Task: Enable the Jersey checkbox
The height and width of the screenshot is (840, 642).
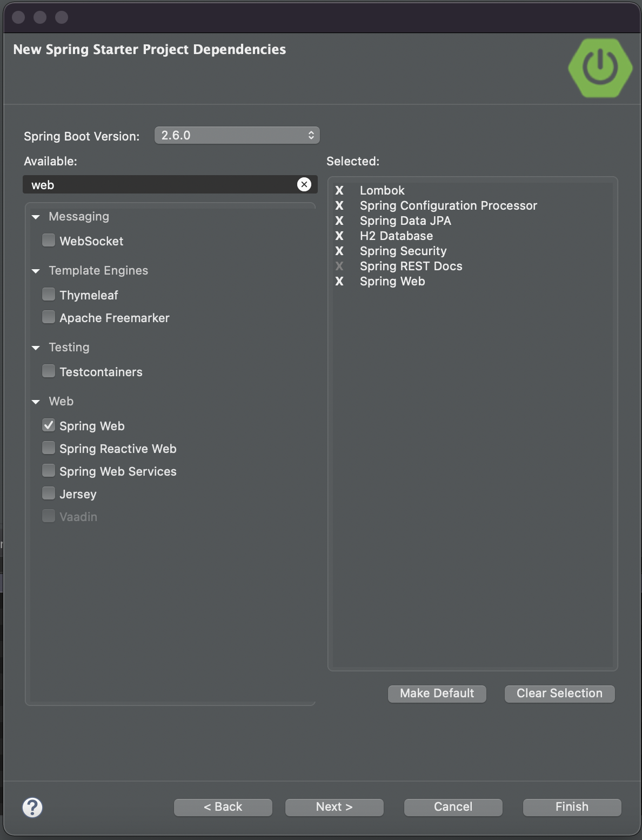Action: pos(49,493)
